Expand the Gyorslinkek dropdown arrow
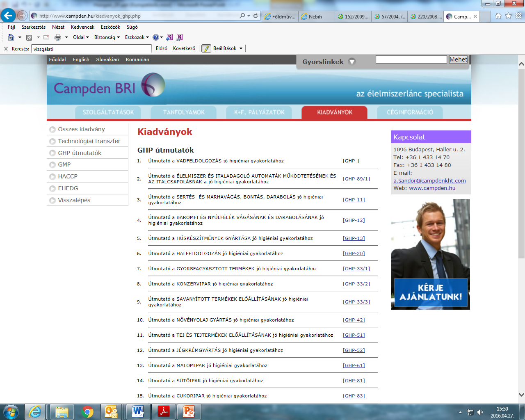The width and height of the screenshot is (525, 420). coord(352,62)
